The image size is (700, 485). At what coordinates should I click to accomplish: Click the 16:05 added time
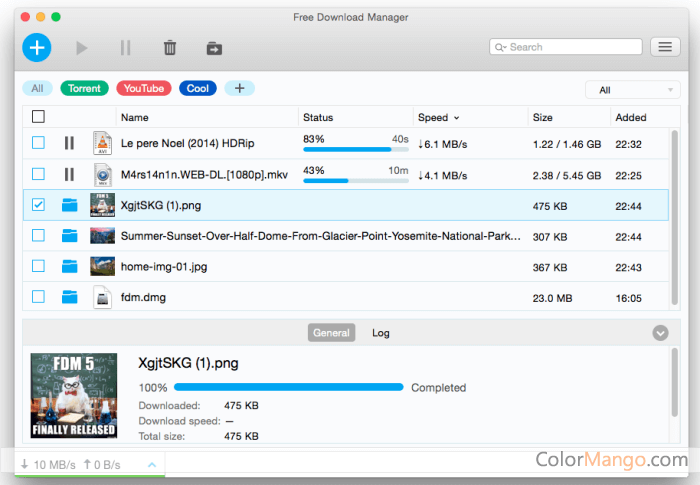[629, 298]
